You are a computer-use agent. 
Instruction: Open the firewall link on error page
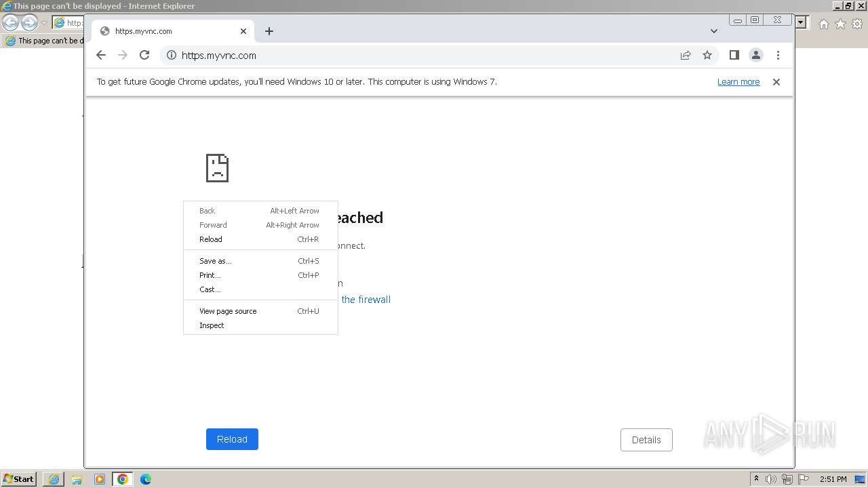coord(366,300)
